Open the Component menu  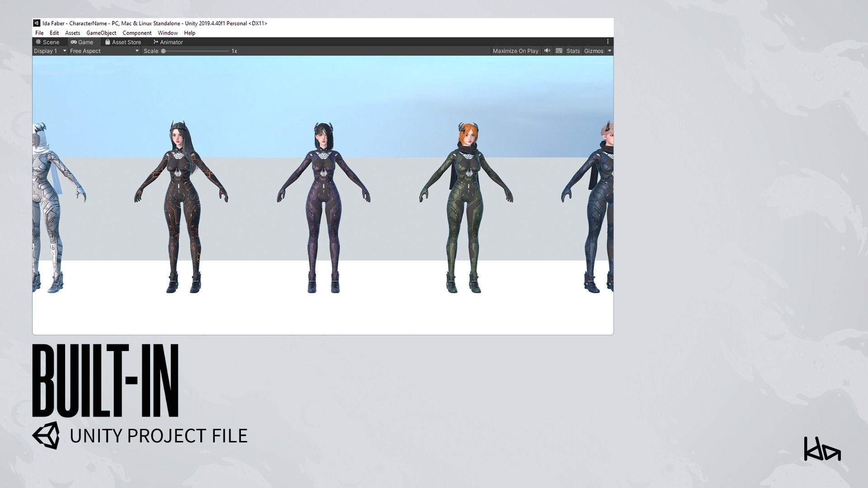click(137, 33)
